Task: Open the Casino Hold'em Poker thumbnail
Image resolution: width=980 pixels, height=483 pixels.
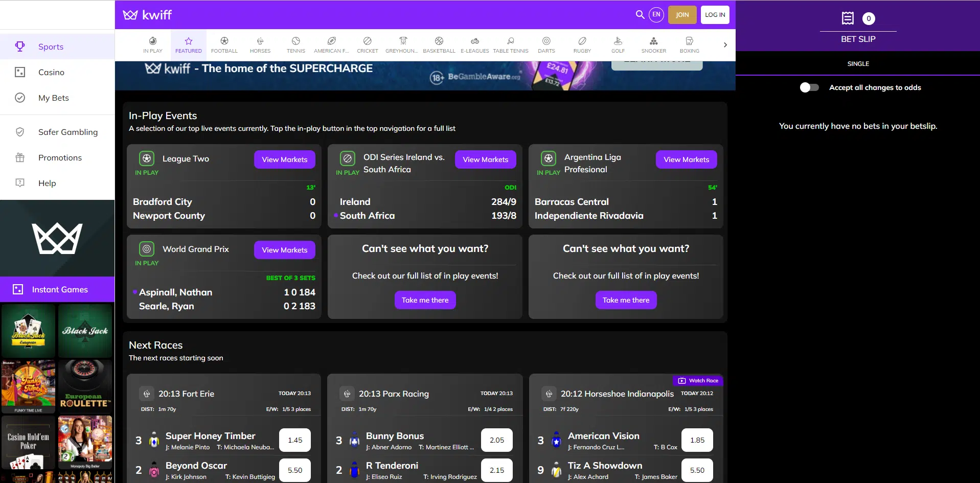Action: [x=28, y=442]
